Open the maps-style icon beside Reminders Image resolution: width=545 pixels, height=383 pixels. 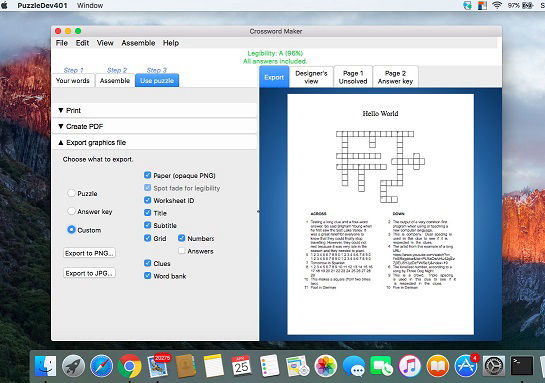297,366
